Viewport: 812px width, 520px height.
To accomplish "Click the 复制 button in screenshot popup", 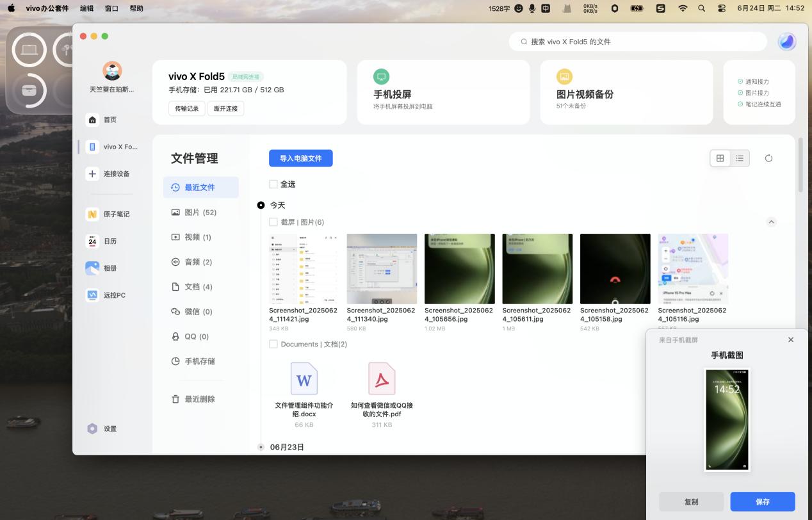I will (x=692, y=502).
